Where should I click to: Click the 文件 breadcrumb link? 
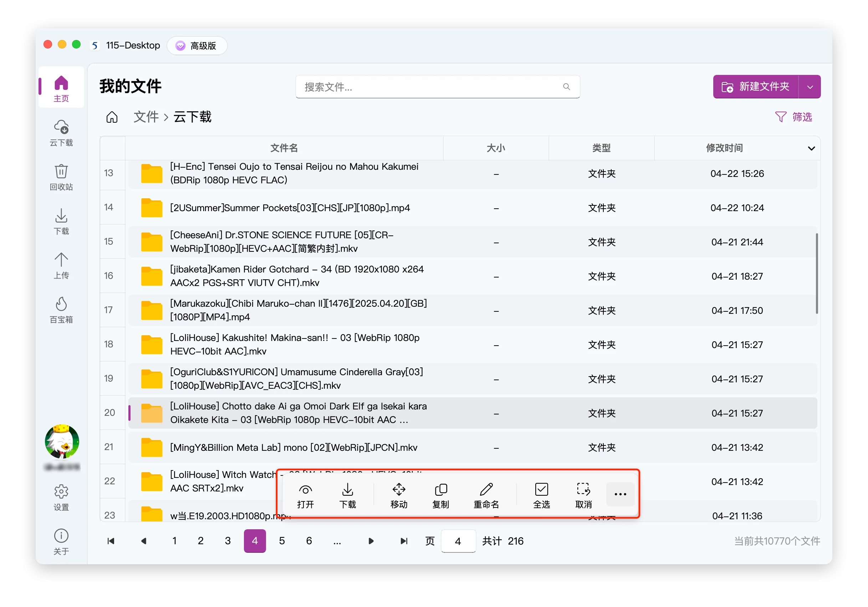146,117
